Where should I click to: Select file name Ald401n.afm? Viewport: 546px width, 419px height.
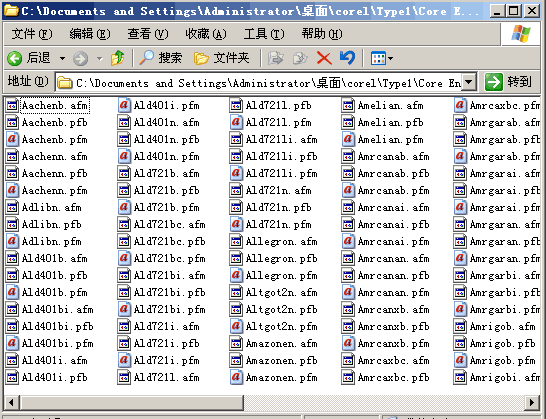click(x=166, y=123)
